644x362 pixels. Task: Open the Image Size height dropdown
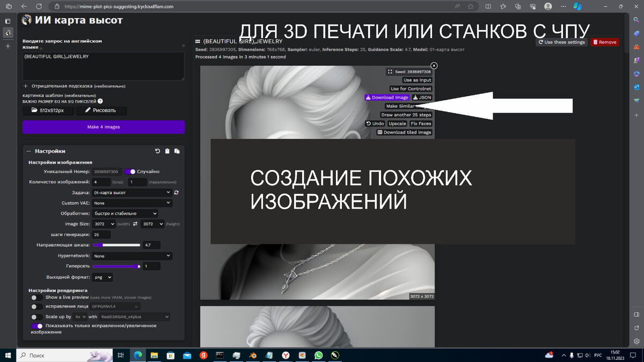pos(152,224)
